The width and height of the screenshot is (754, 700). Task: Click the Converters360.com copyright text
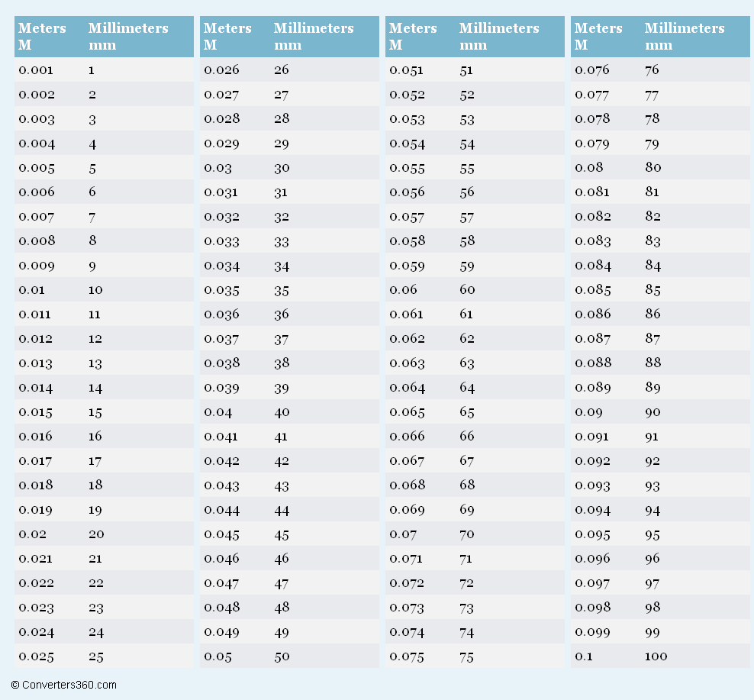63,685
